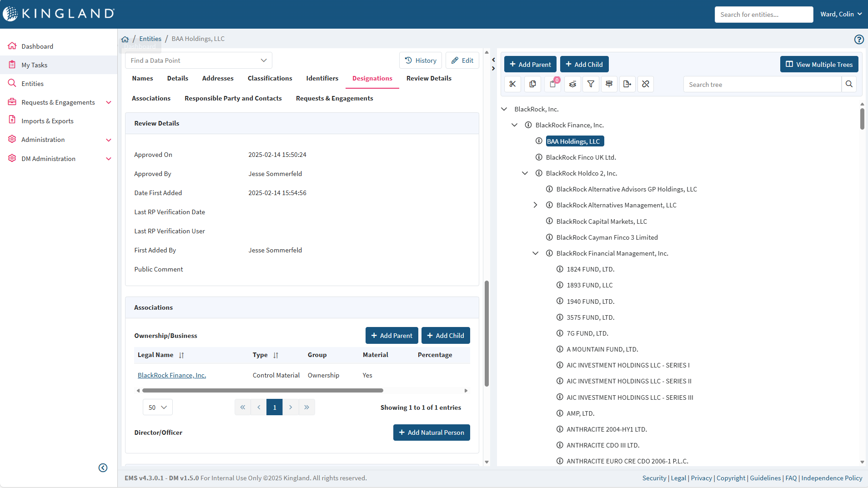Collapse the BlackRock Financial Management node
The width and height of the screenshot is (868, 488).
point(535,253)
